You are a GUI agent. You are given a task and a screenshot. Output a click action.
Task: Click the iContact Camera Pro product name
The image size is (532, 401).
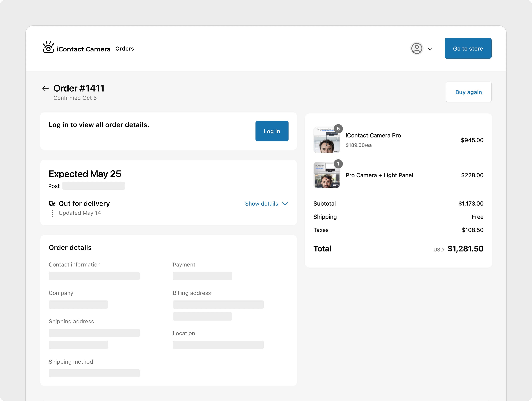(373, 135)
